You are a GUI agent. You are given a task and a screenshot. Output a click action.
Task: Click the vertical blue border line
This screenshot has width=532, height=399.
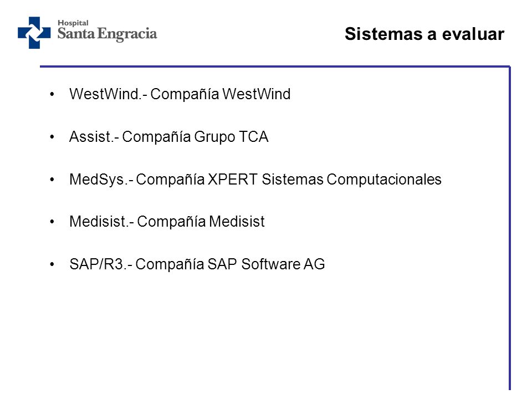(x=510, y=228)
